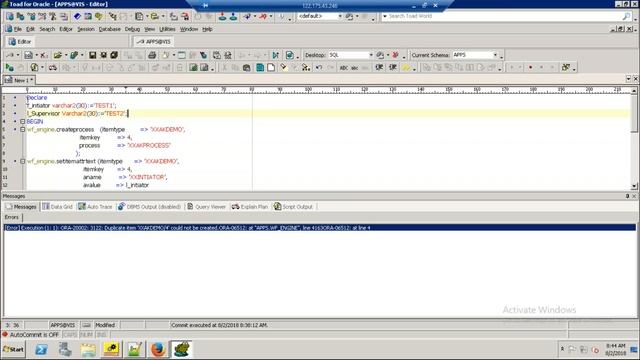Viewport: 640px width, 360px height.
Task: Select the ORA-20002 error message row
Action: tap(320, 228)
